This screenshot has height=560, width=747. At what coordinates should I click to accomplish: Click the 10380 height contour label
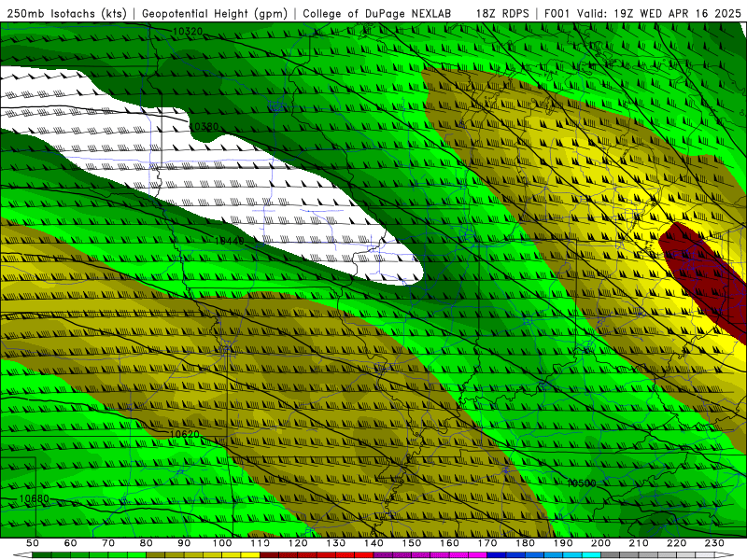[204, 127]
